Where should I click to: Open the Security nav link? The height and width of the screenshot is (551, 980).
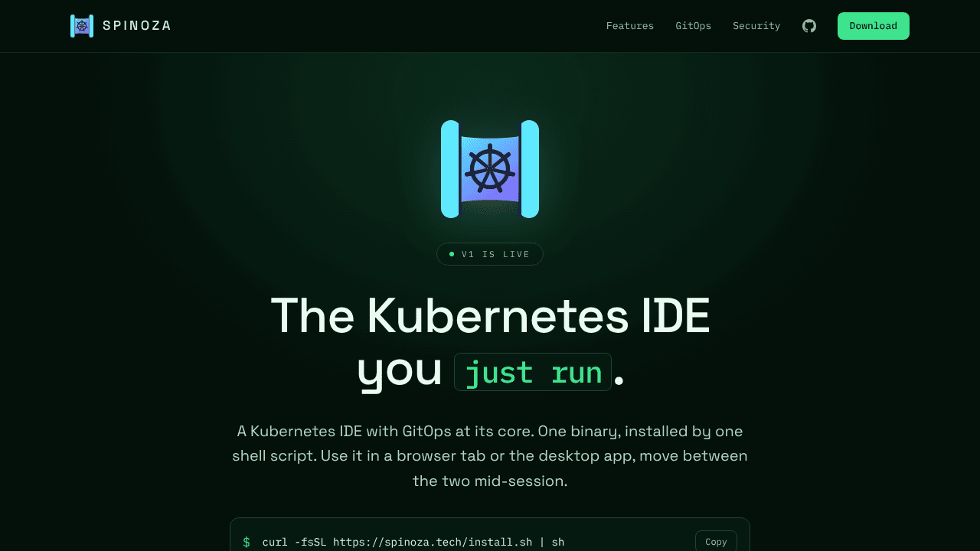756,26
